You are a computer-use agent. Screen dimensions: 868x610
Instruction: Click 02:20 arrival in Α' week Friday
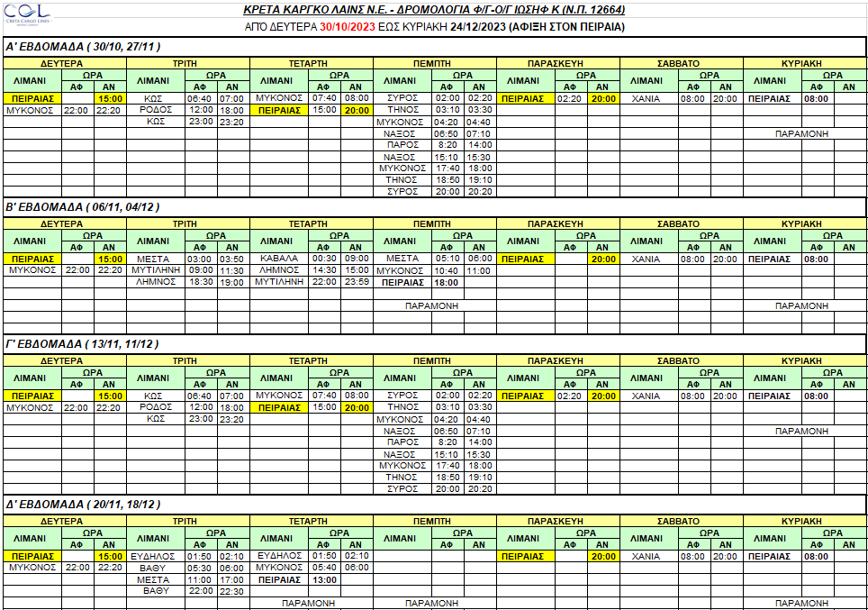570,98
